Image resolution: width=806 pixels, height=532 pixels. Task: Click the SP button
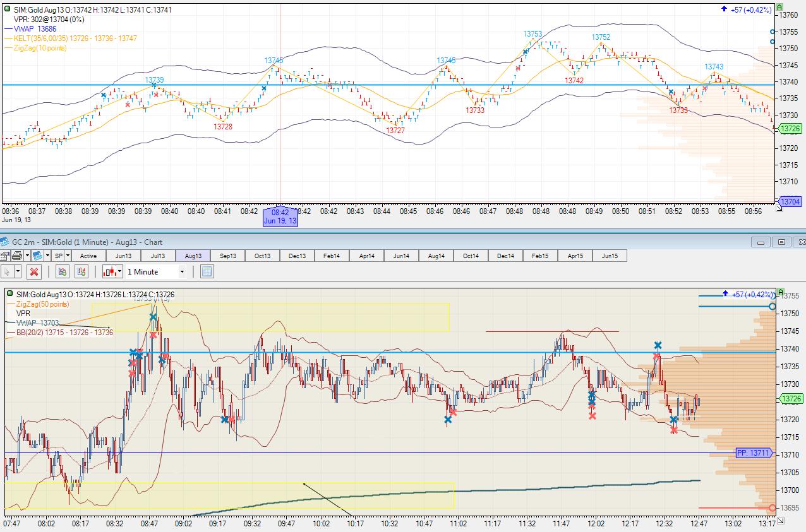tap(59, 256)
